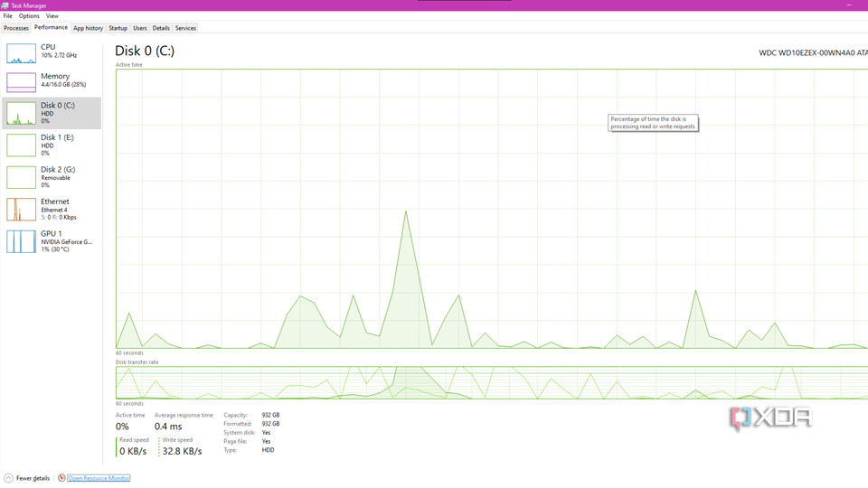Image resolution: width=868 pixels, height=488 pixels.
Task: Click the Memory usage mini graph
Action: [x=21, y=82]
